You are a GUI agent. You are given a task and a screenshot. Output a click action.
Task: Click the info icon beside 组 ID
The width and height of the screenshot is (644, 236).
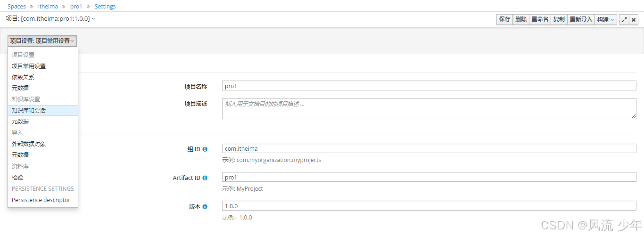[x=205, y=149]
